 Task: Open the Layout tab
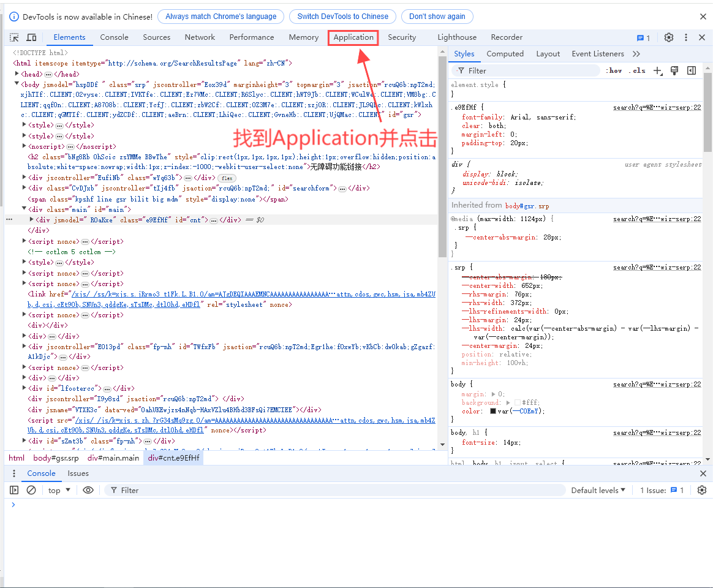pos(548,54)
